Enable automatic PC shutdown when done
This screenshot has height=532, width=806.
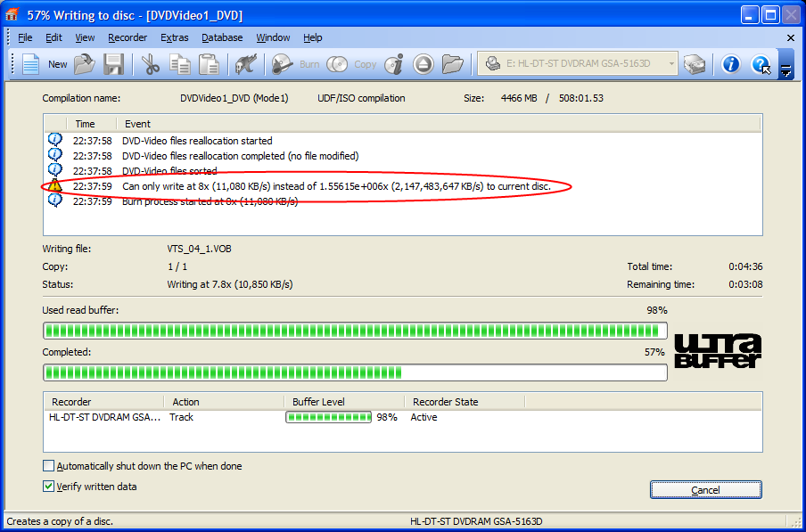[48, 466]
